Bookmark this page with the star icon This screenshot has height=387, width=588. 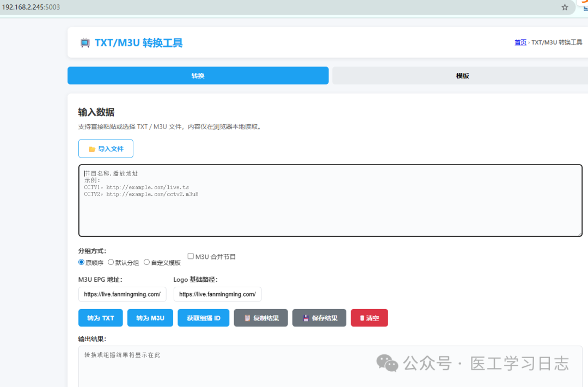[565, 7]
